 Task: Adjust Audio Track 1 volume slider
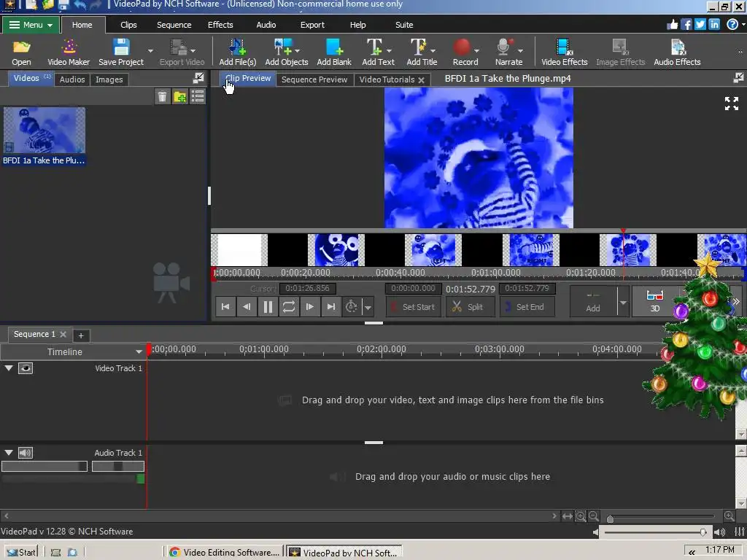click(x=44, y=466)
